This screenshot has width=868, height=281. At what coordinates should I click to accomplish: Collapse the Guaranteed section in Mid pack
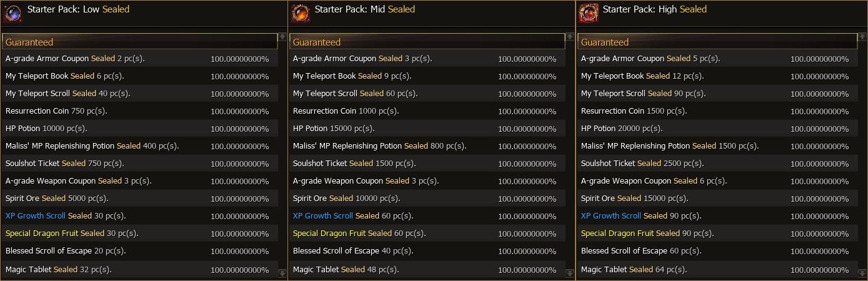427,42
